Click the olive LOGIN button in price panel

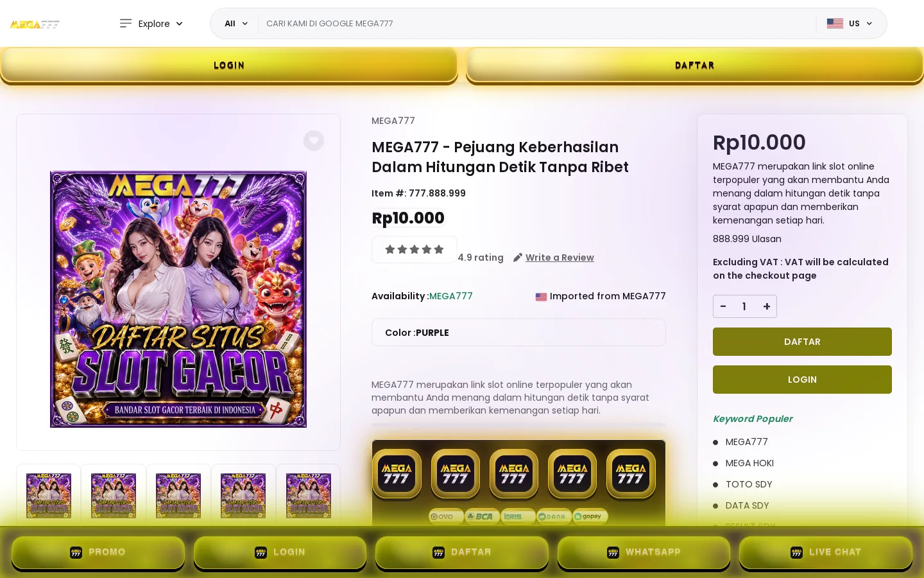802,380
